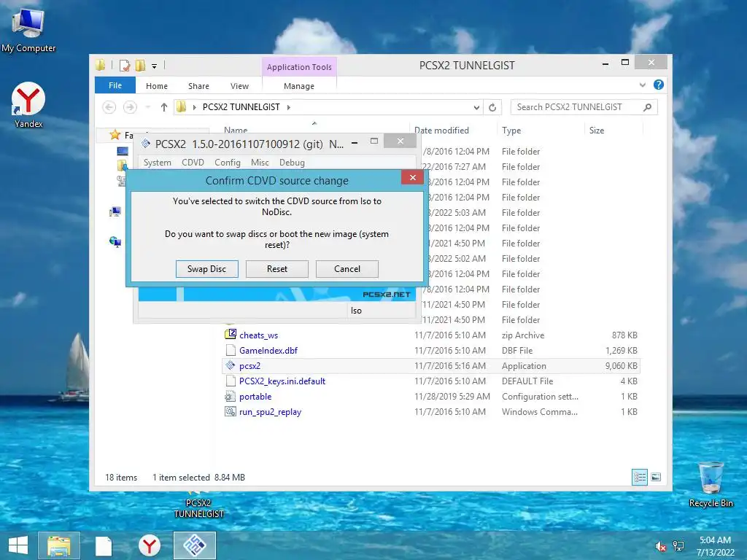Click the PCSX2_keys.ini.default file name
Image resolution: width=747 pixels, height=560 pixels.
tap(282, 381)
